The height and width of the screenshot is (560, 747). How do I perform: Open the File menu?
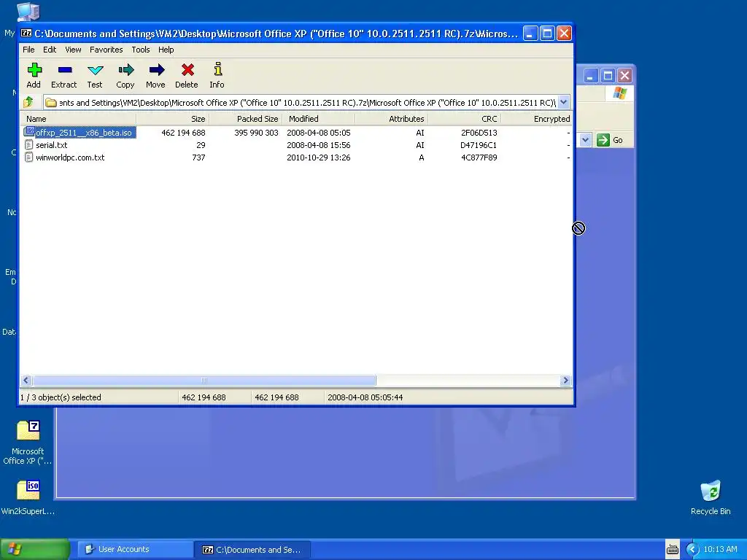coord(28,50)
